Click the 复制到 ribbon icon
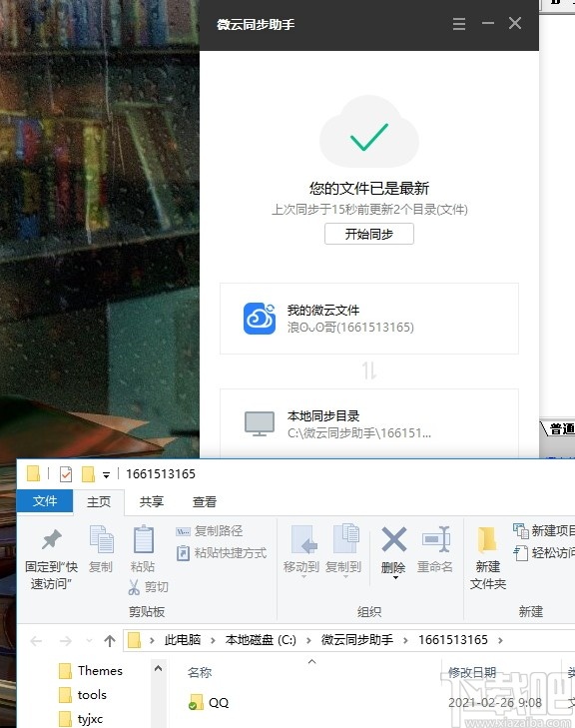This screenshot has width=575, height=728. (346, 538)
